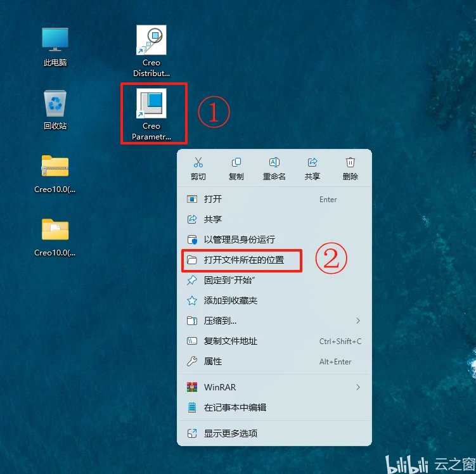Click the 复制 copy icon
476x474 pixels.
point(236,162)
